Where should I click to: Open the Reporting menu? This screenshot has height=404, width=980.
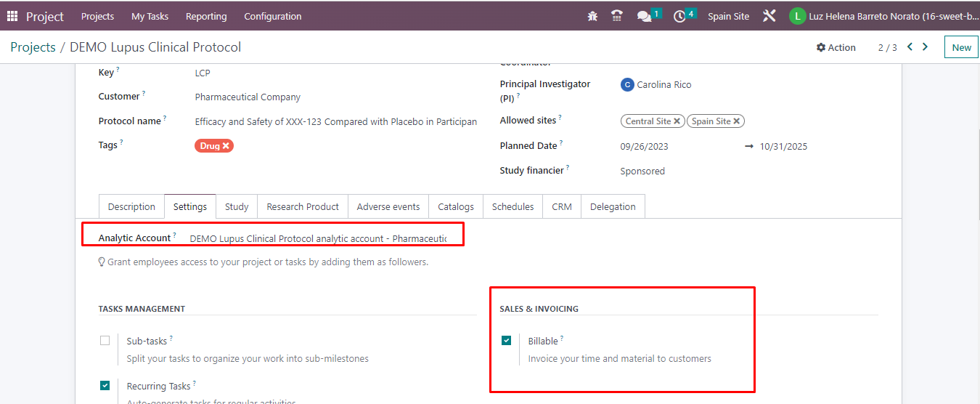(206, 16)
